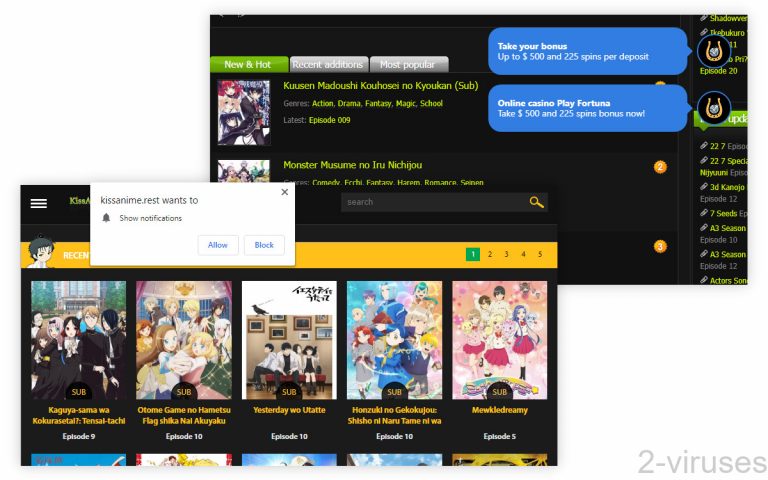Filter by Action genre link
Image resolution: width=768 pixels, height=480 pixels.
coord(323,103)
